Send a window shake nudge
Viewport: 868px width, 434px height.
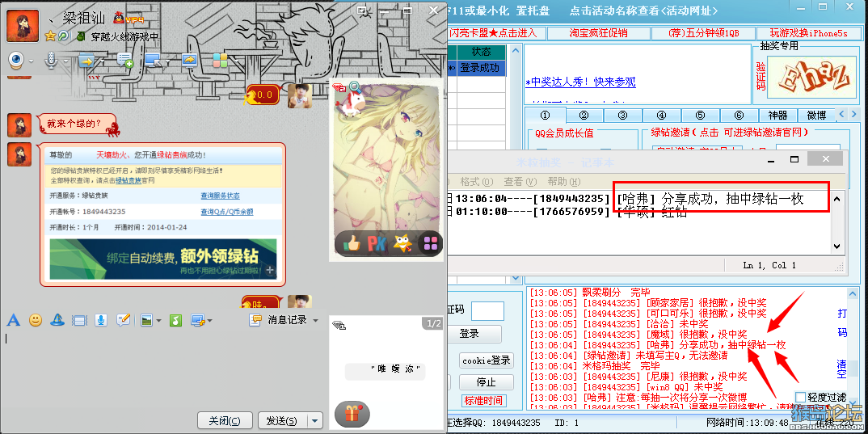point(80,320)
